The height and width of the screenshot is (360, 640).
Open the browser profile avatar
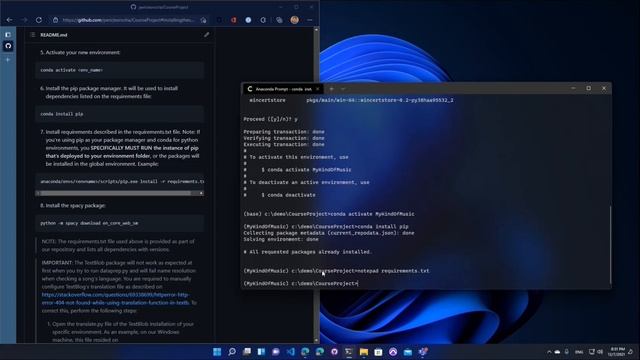point(294,20)
